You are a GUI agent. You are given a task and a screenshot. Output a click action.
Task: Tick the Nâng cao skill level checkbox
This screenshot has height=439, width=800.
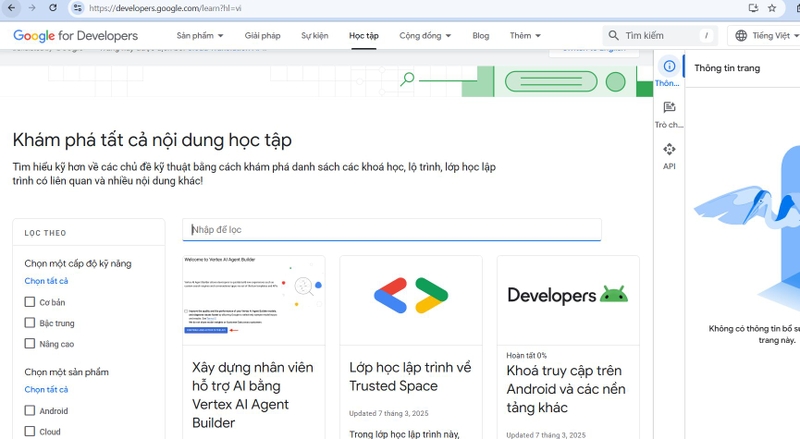(30, 344)
